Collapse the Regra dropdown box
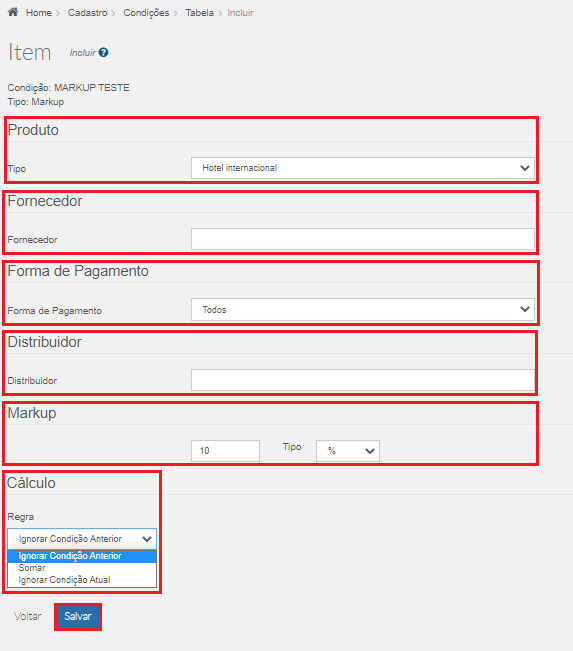This screenshot has width=573, height=651. coord(82,539)
